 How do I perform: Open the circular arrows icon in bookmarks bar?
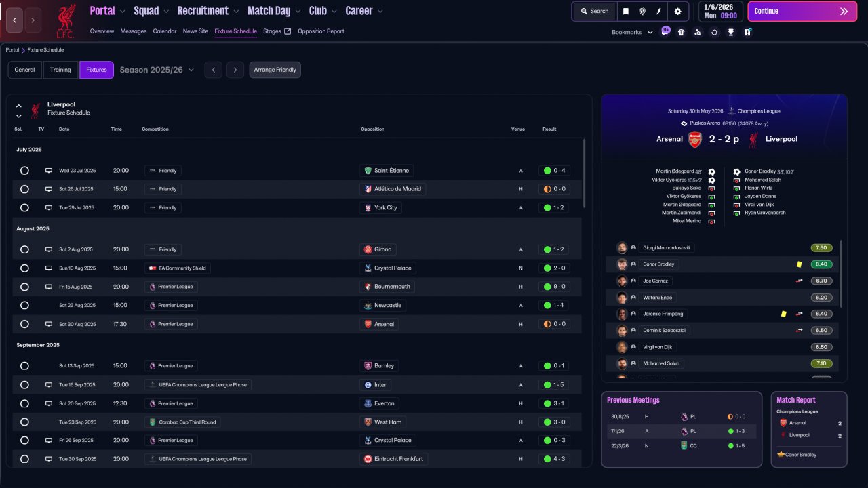(714, 32)
